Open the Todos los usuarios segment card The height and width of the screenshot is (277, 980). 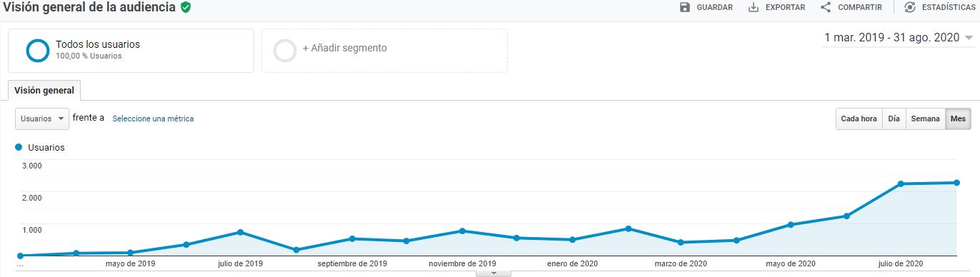point(131,50)
